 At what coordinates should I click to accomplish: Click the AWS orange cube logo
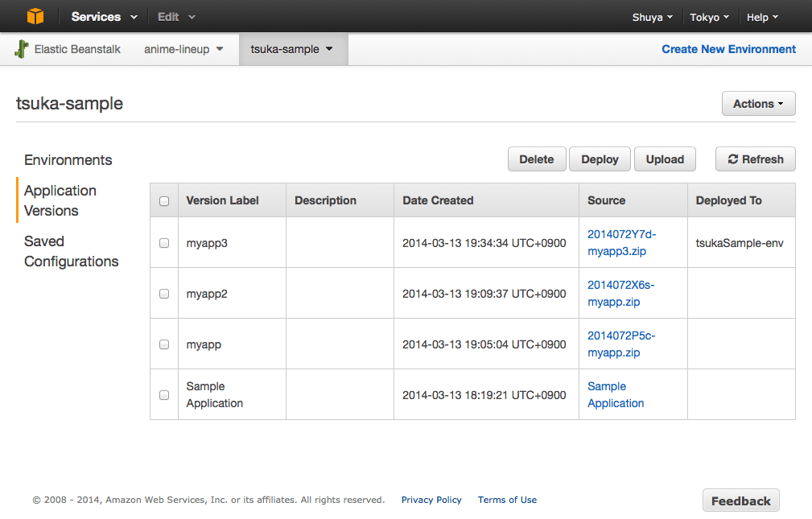tap(35, 16)
